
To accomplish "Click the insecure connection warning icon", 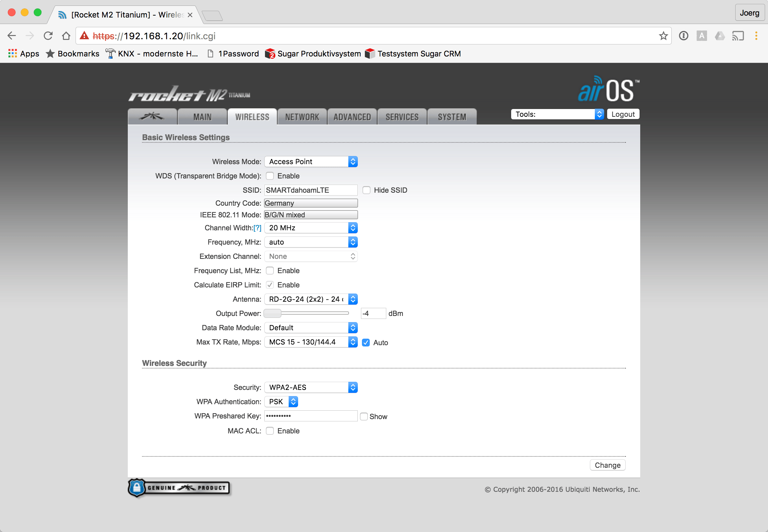I will click(84, 35).
